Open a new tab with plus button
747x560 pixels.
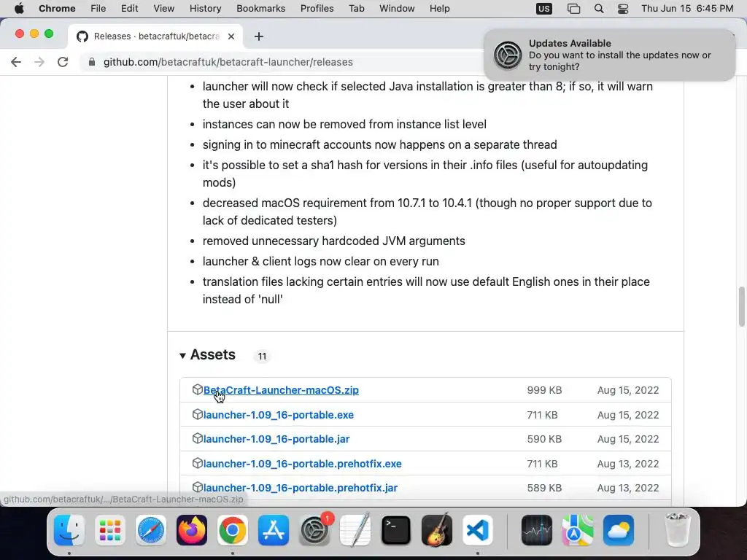[259, 36]
